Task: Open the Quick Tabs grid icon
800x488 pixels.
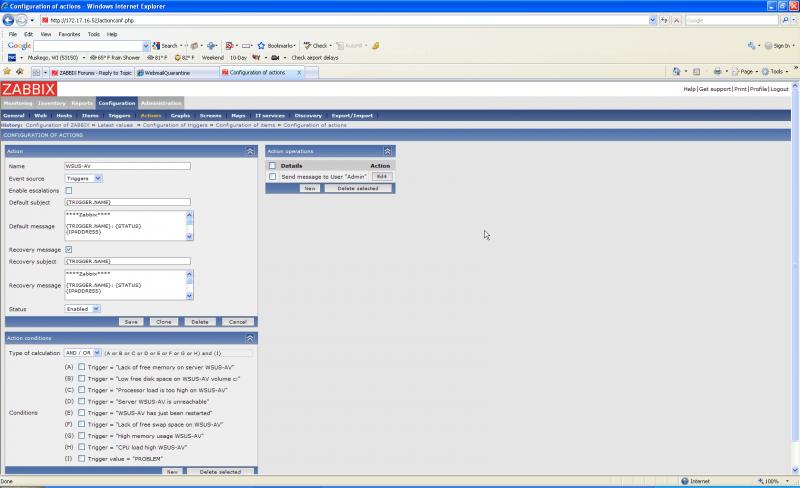Action: (36, 72)
